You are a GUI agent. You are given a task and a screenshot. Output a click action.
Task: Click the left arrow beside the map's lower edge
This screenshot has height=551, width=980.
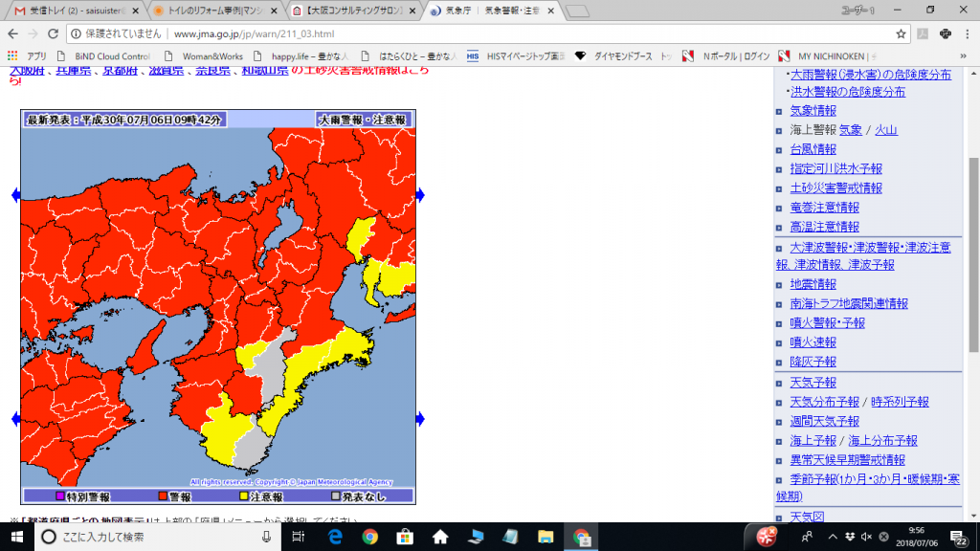coord(15,419)
